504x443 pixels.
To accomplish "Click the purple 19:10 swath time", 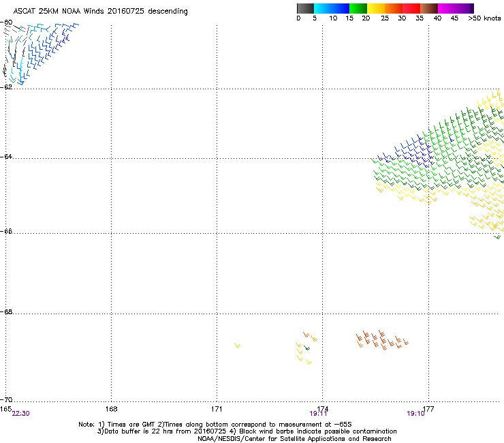I will click(x=415, y=414).
